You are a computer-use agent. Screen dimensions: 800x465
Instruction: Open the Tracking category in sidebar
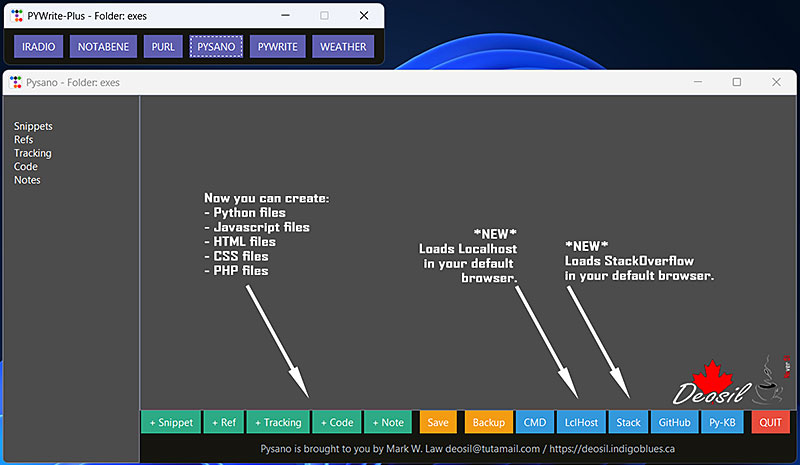point(33,153)
